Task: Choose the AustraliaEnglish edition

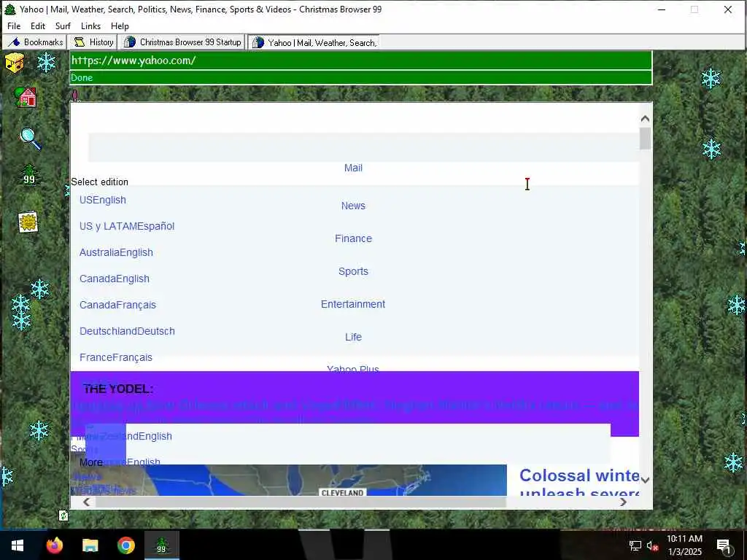Action: pyautogui.click(x=116, y=252)
